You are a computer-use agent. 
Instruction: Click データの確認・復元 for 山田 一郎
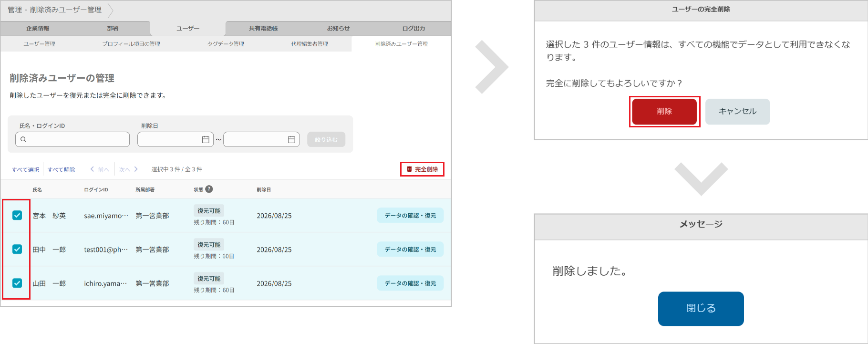click(x=410, y=283)
